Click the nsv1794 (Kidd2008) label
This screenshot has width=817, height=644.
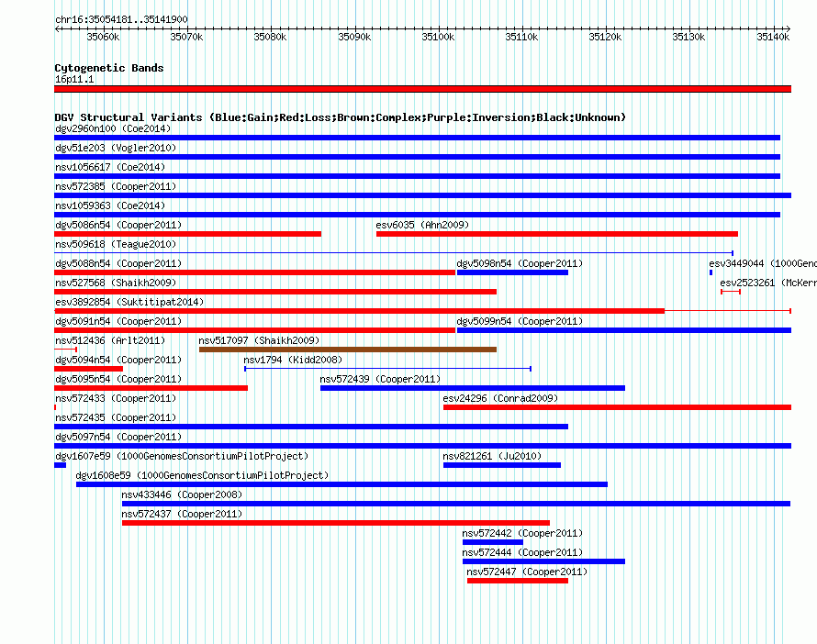click(x=293, y=360)
